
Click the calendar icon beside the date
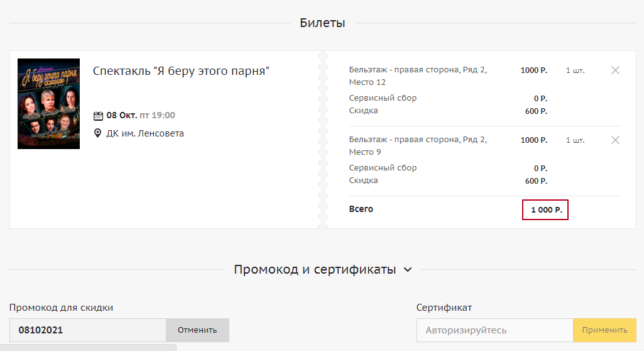[x=98, y=116]
